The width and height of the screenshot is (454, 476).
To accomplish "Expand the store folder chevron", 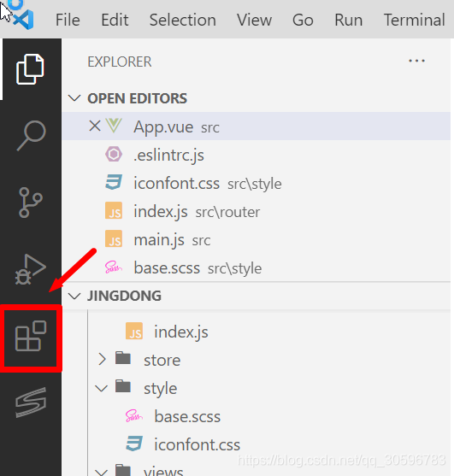I will tap(103, 359).
